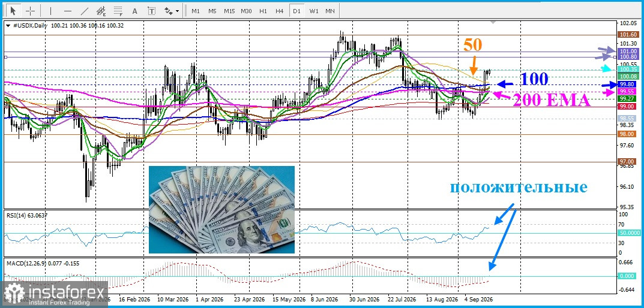
Task: Click the 102.05 price scale value
Action: click(628, 23)
